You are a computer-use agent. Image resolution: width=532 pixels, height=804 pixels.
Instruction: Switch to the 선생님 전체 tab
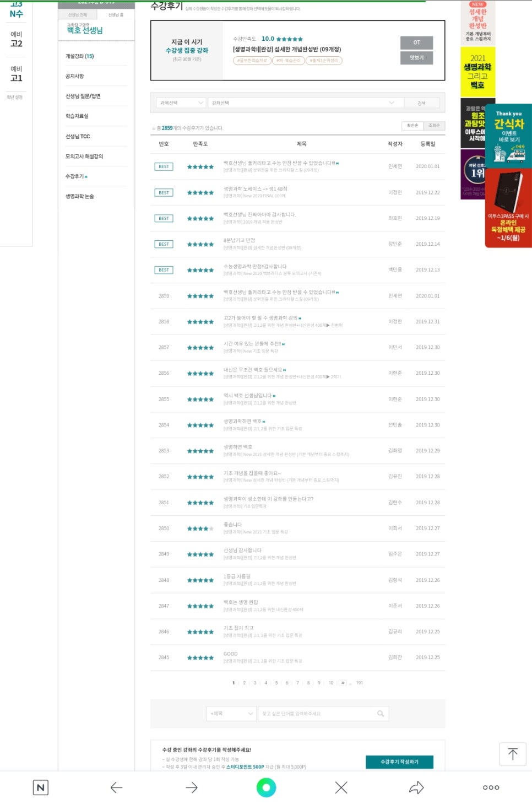78,15
